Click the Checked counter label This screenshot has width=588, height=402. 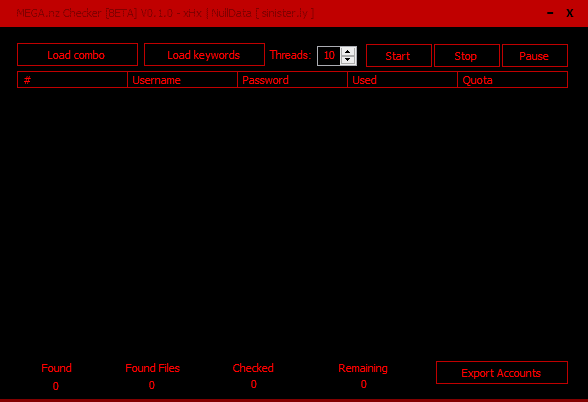point(253,368)
